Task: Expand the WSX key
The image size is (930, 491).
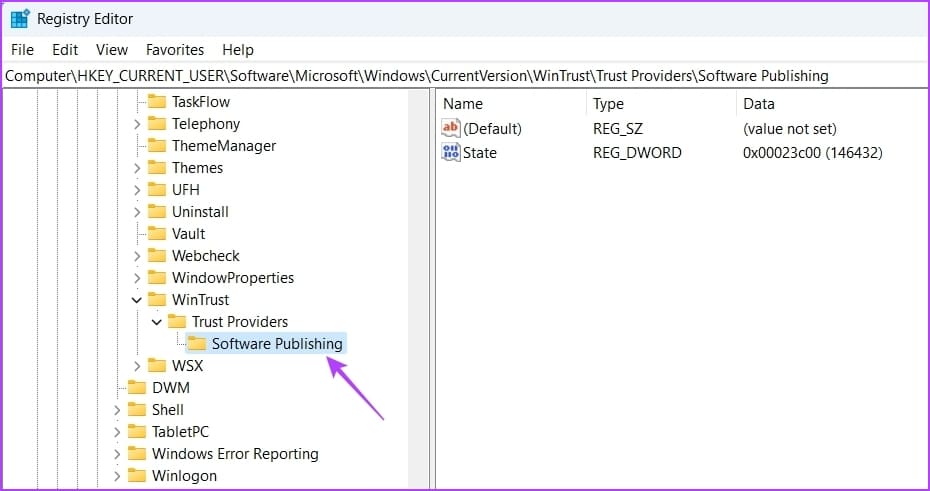Action: point(137,366)
